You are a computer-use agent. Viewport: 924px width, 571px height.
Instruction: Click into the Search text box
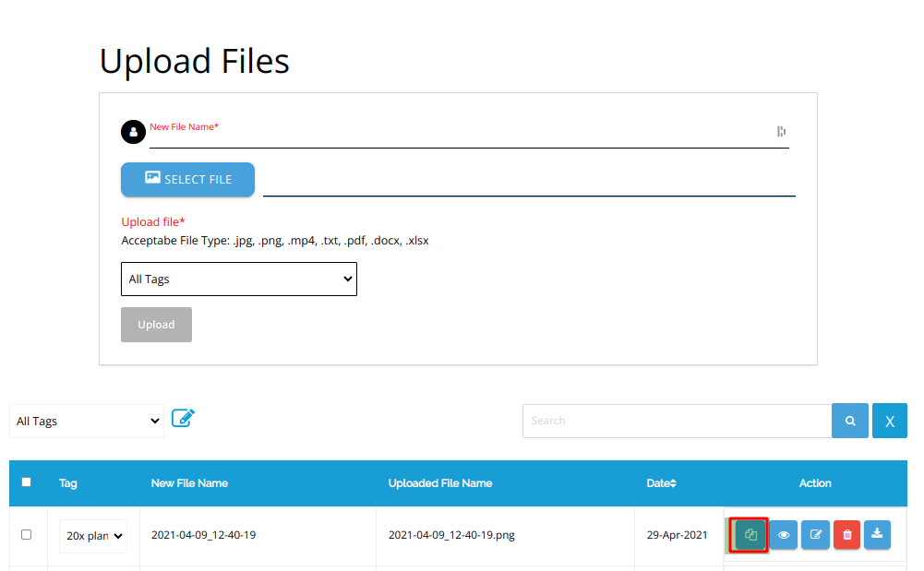pyautogui.click(x=677, y=421)
